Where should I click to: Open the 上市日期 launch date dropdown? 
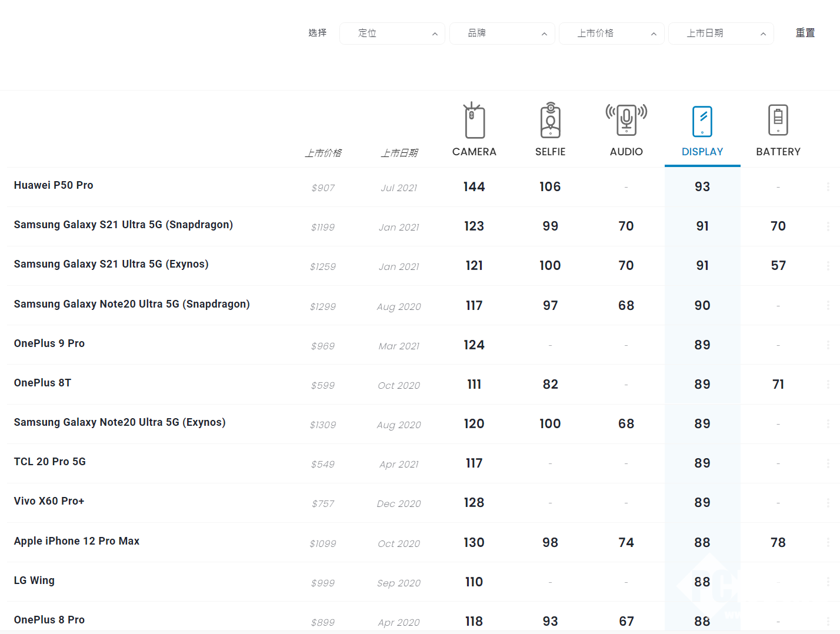pyautogui.click(x=721, y=34)
